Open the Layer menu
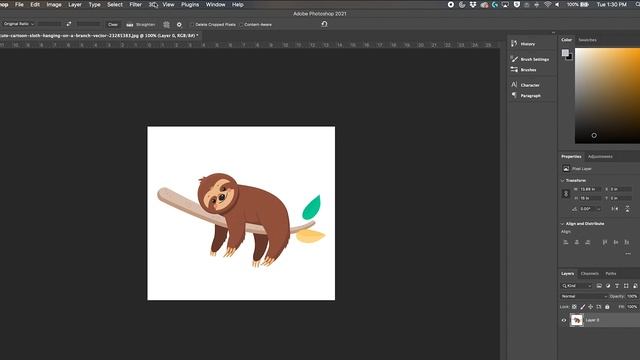The image size is (640, 360). point(75,4)
